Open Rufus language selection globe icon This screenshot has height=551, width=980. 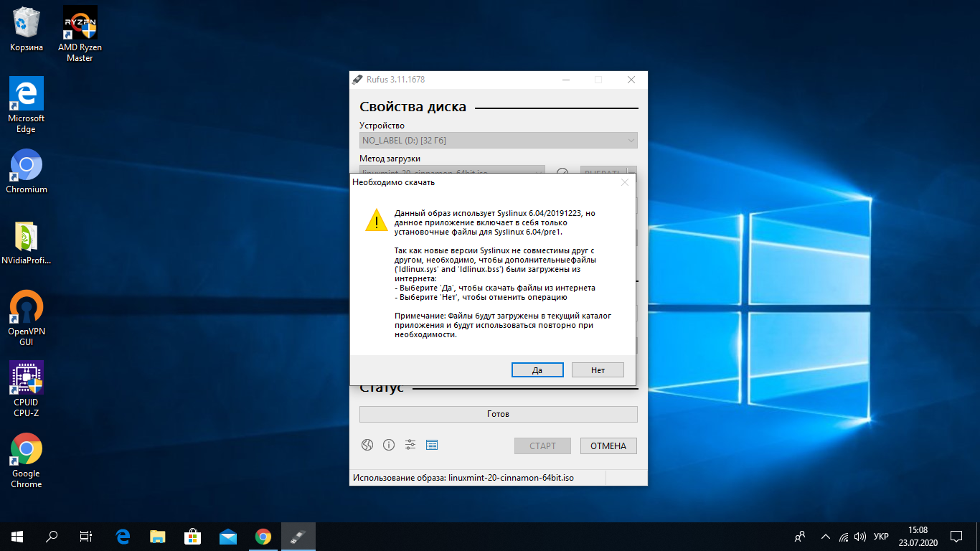[367, 445]
